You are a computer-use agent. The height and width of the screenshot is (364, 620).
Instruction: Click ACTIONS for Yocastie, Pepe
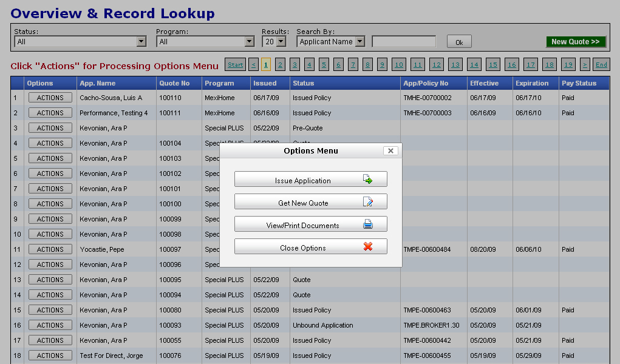(x=50, y=249)
